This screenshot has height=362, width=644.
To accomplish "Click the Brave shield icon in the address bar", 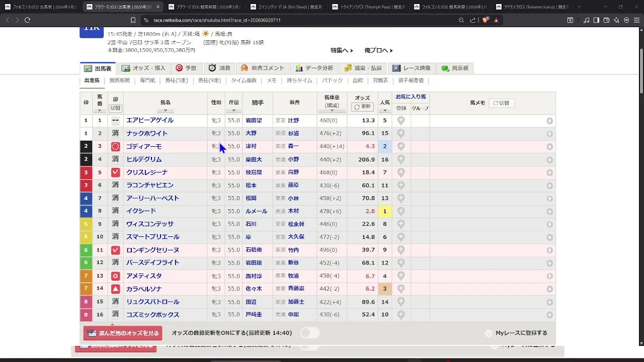I will tap(485, 20).
